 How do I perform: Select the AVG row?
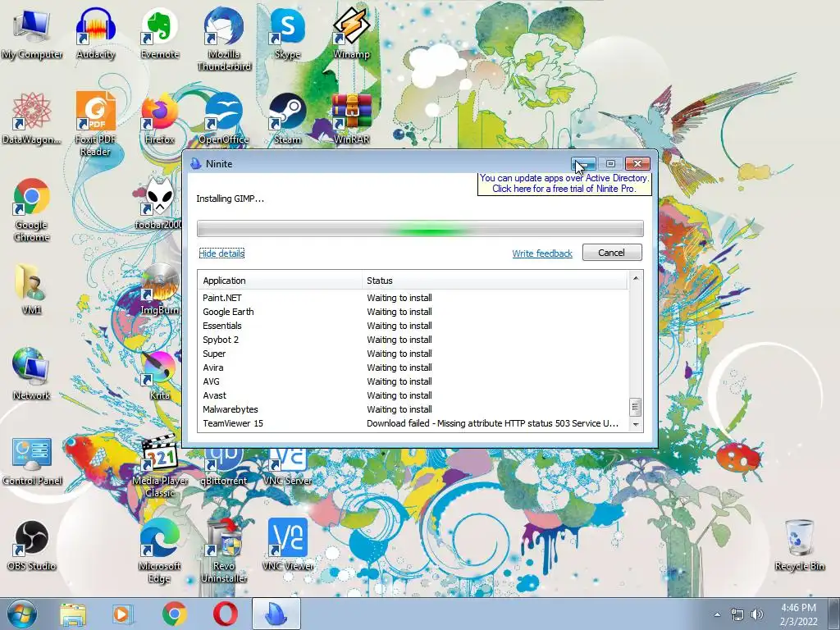413,381
